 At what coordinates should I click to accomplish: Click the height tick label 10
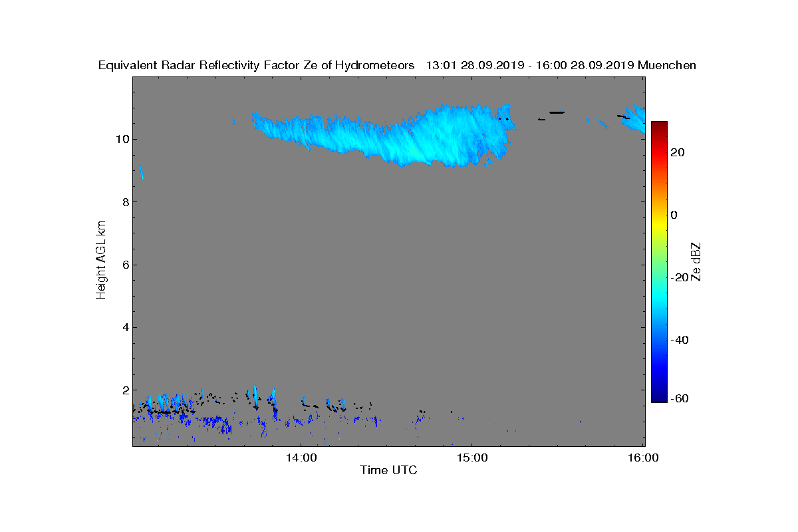pyautogui.click(x=122, y=139)
